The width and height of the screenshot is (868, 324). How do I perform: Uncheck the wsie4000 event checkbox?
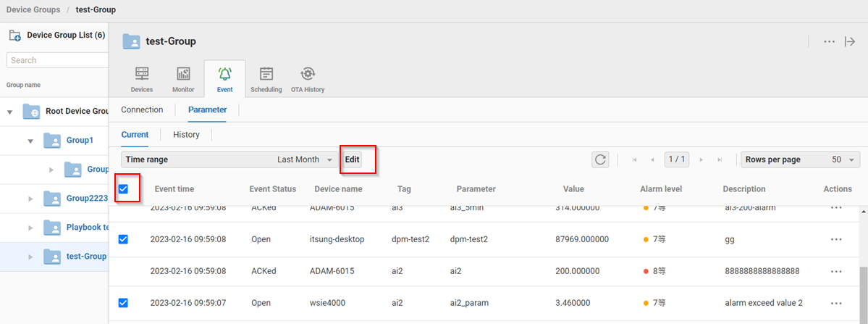pos(123,303)
